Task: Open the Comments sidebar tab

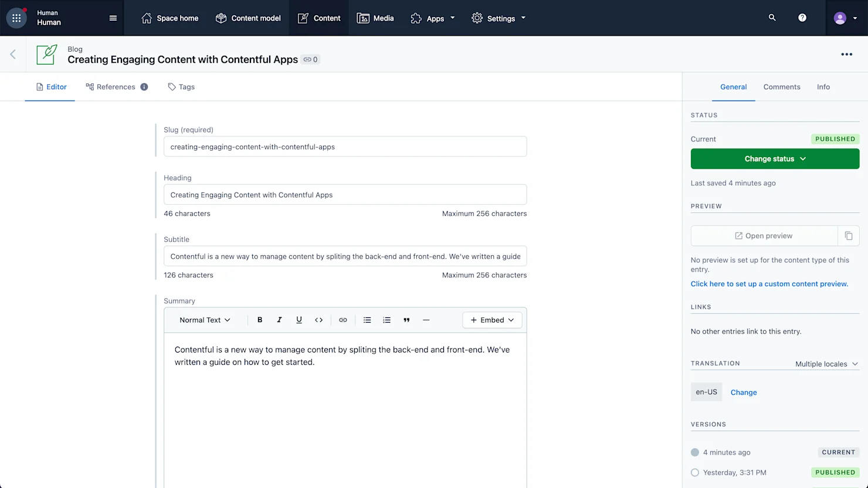Action: point(782,87)
